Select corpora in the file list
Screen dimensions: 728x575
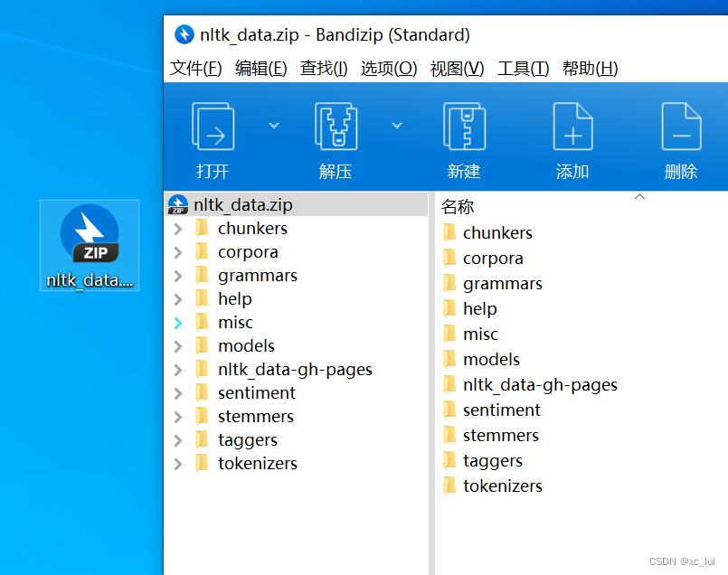point(483,259)
